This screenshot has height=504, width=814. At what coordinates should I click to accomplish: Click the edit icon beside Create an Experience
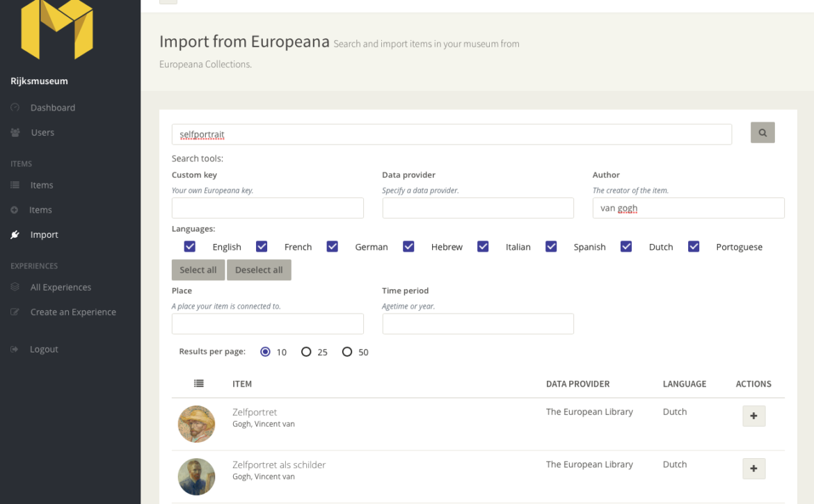pyautogui.click(x=15, y=311)
